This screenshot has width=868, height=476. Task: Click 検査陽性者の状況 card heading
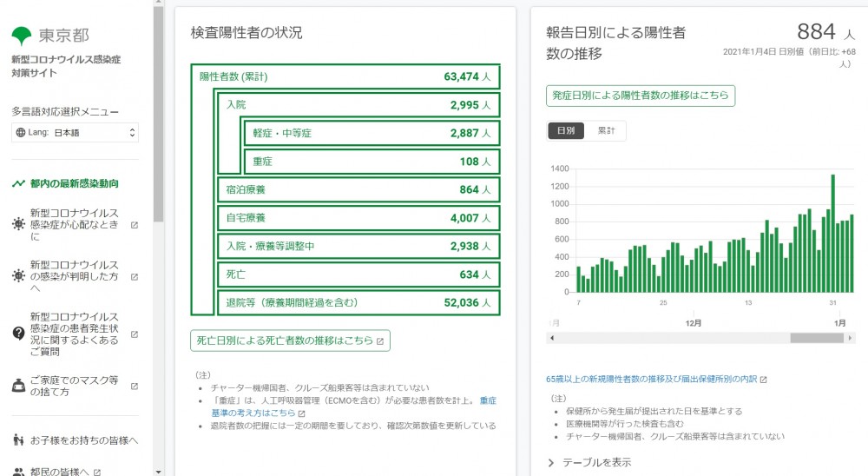click(x=247, y=33)
